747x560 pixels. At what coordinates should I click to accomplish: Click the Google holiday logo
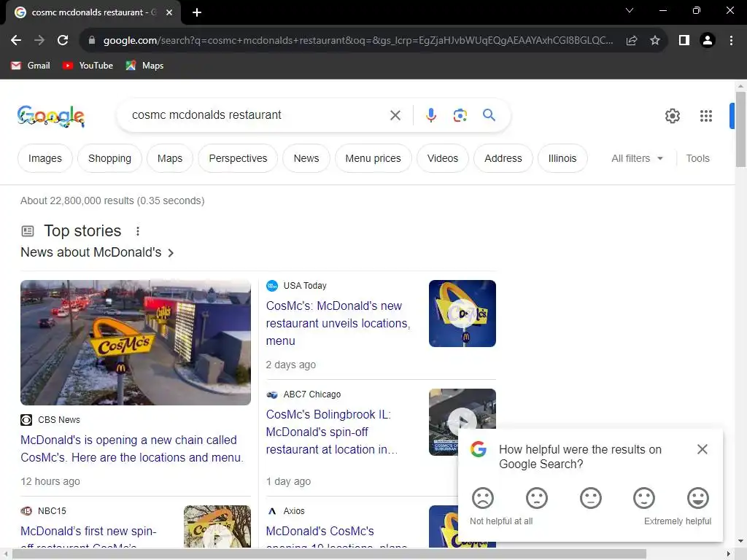[51, 116]
